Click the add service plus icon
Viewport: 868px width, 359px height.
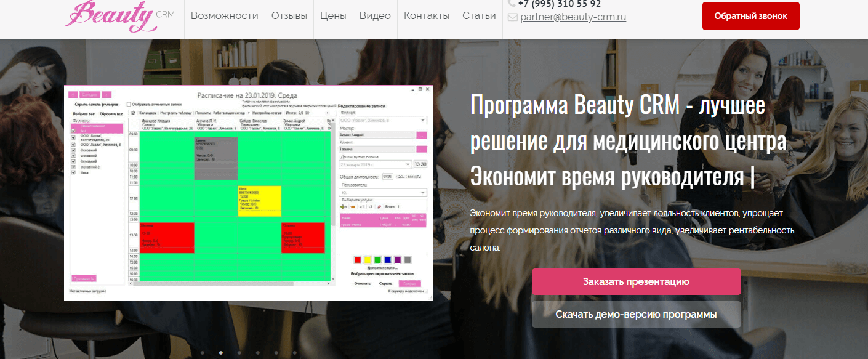click(343, 207)
